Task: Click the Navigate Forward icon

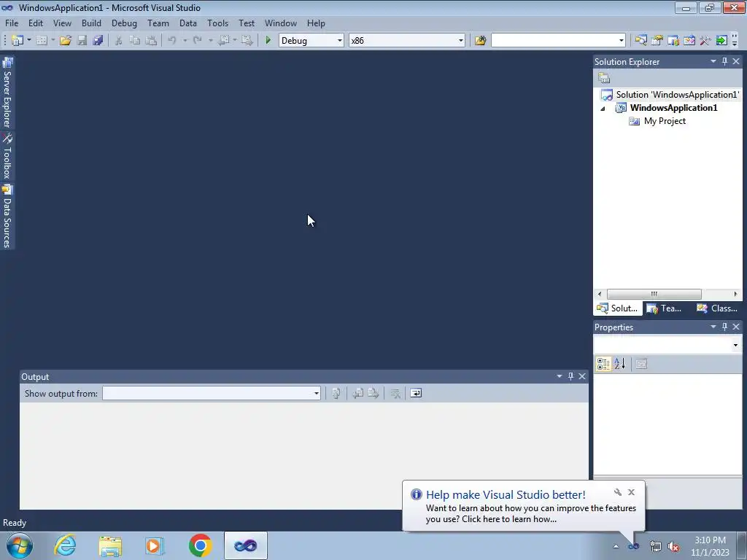Action: pos(247,41)
